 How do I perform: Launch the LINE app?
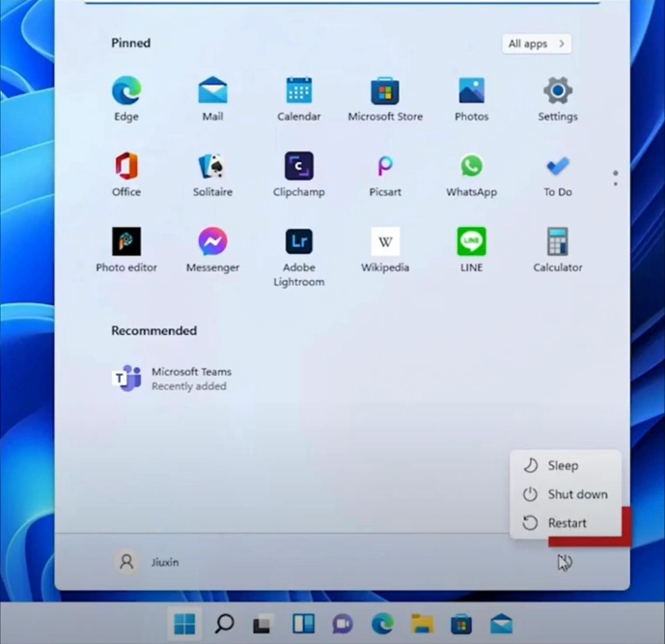point(472,249)
